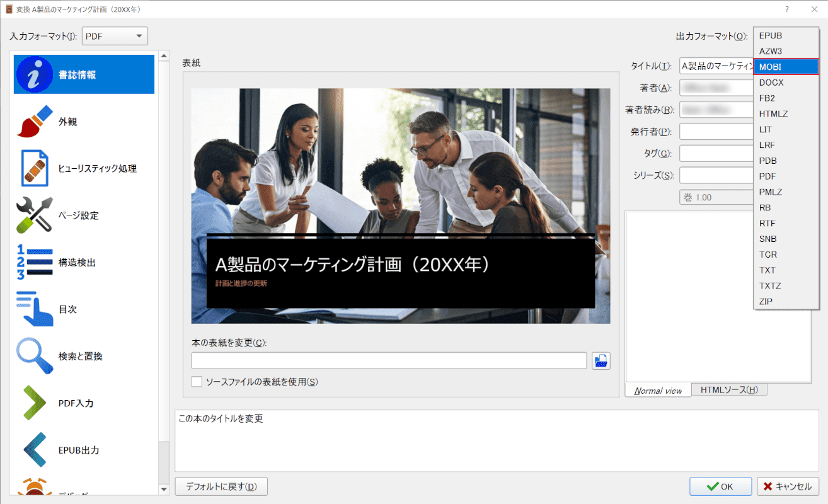Choose MOBI from output format list

[786, 67]
